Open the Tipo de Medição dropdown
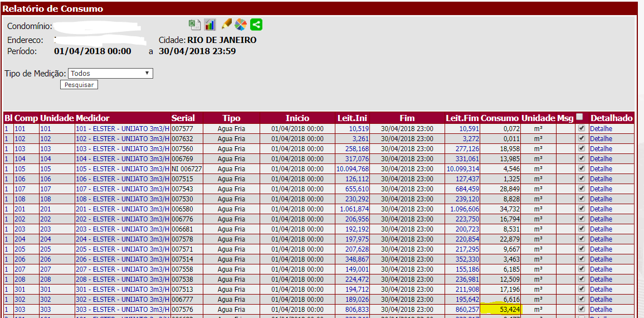 (110, 73)
